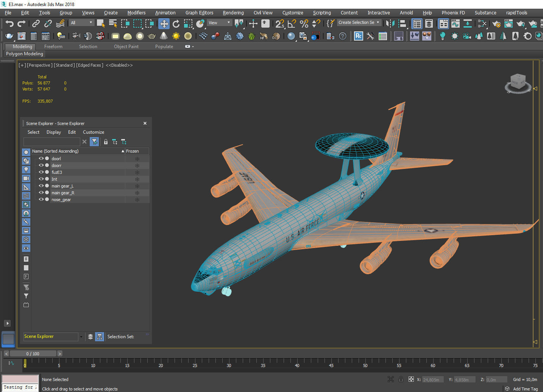
Task: Toggle Percent Snap on the toolbar
Action: tap(304, 24)
